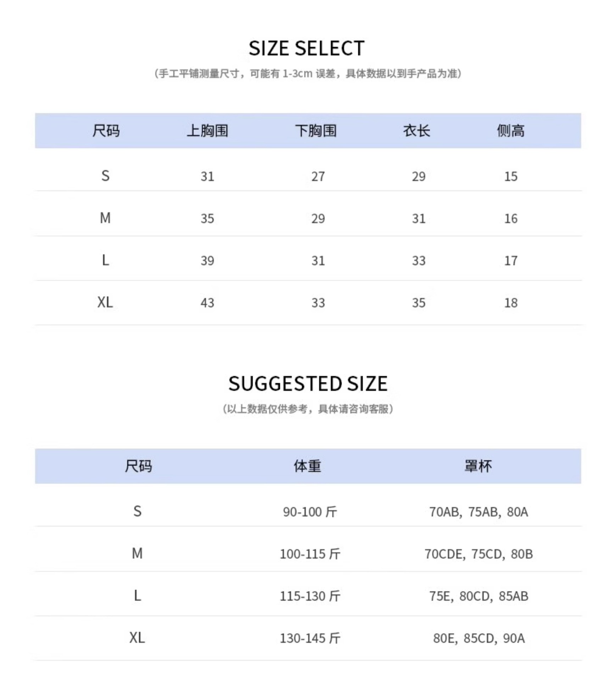Click the SIZE SELECT heading

click(x=306, y=48)
